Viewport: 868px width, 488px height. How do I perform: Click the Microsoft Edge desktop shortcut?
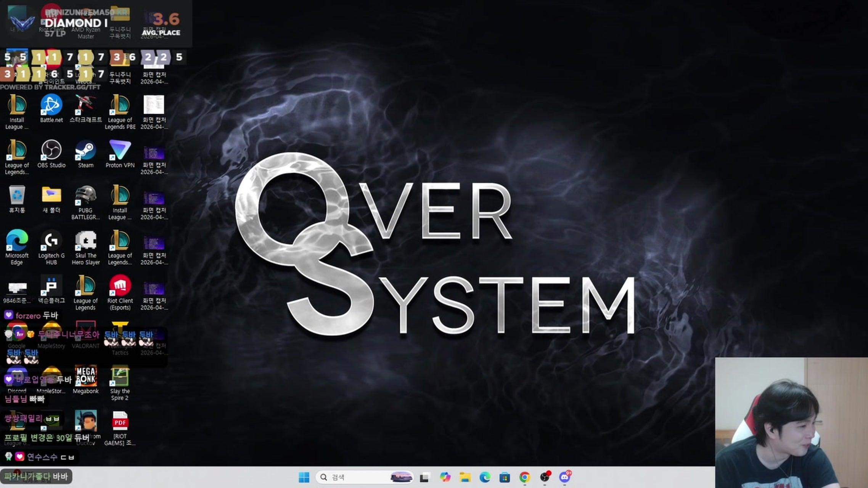tap(17, 241)
